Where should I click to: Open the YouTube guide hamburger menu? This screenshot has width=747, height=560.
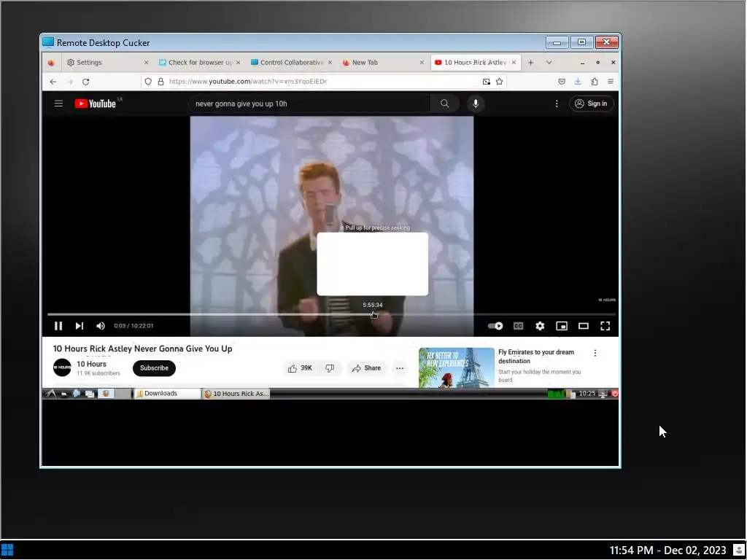[58, 104]
